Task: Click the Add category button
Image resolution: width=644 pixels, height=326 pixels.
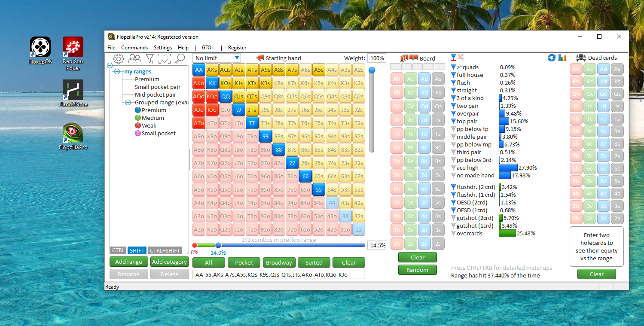Action: point(170,262)
